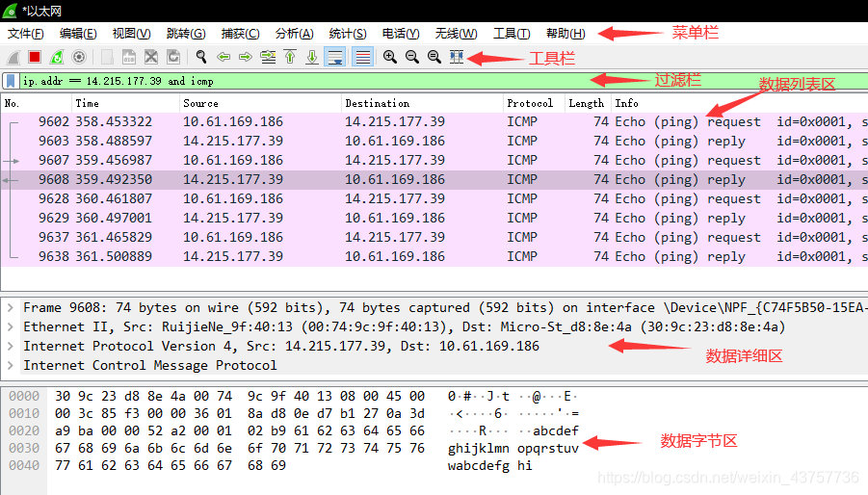Sort by the Info column header
Screen dimensions: 868x495
click(740, 103)
